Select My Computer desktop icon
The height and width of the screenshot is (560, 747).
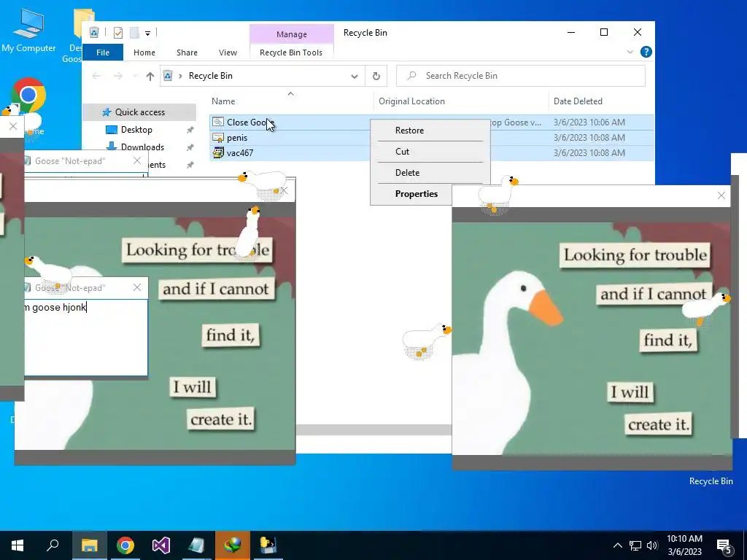coord(28,29)
